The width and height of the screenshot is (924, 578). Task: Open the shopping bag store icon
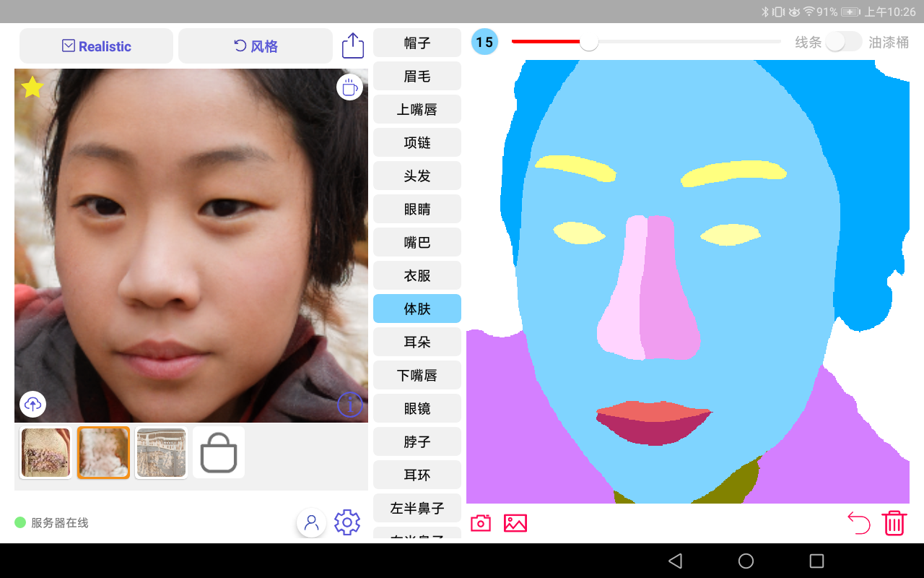click(219, 452)
